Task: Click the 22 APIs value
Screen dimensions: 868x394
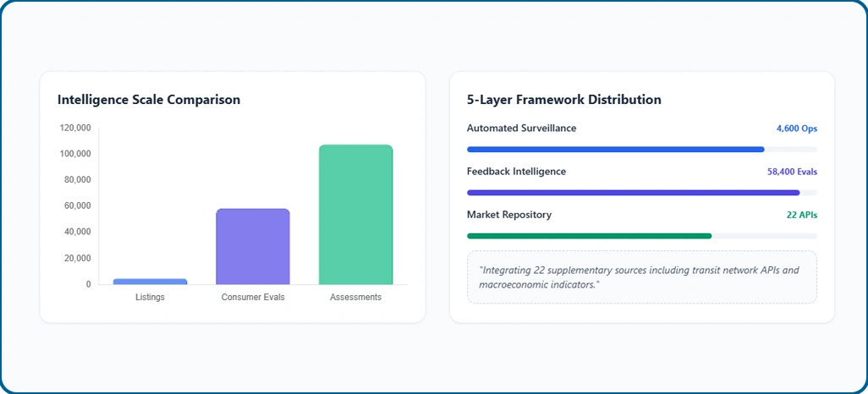Action: (801, 215)
